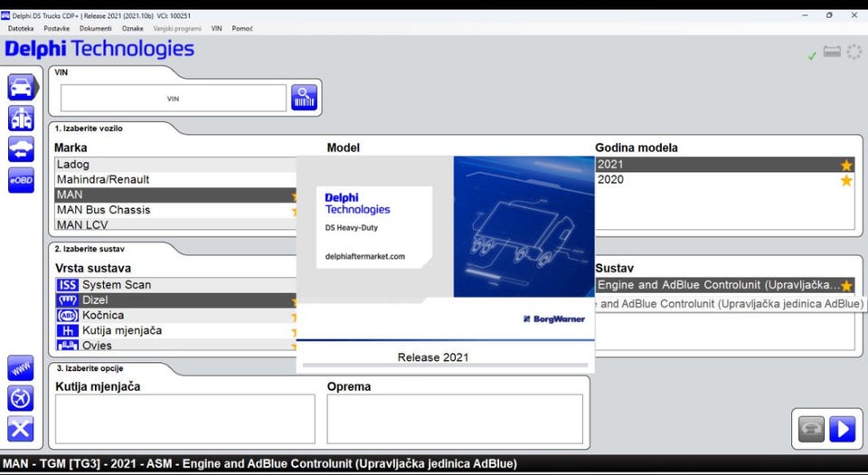This screenshot has width=868, height=475.
Task: Select Mahindra/Renault in the Marka list
Action: [103, 179]
